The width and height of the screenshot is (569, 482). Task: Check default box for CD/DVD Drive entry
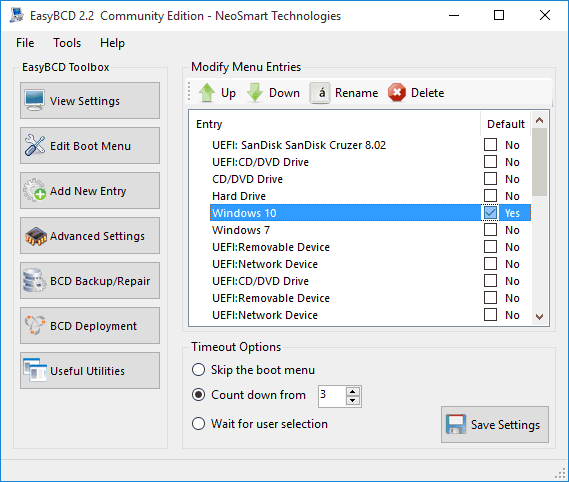point(490,179)
